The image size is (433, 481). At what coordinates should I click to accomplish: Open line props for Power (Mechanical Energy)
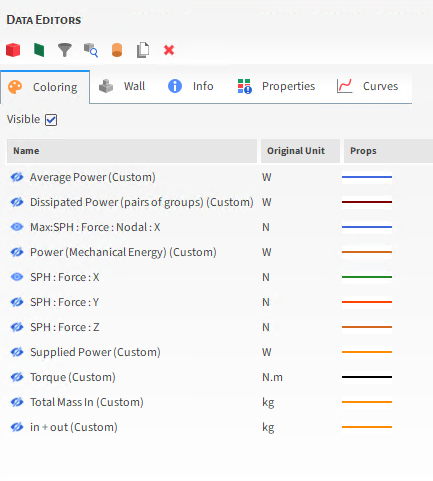pyautogui.click(x=367, y=252)
